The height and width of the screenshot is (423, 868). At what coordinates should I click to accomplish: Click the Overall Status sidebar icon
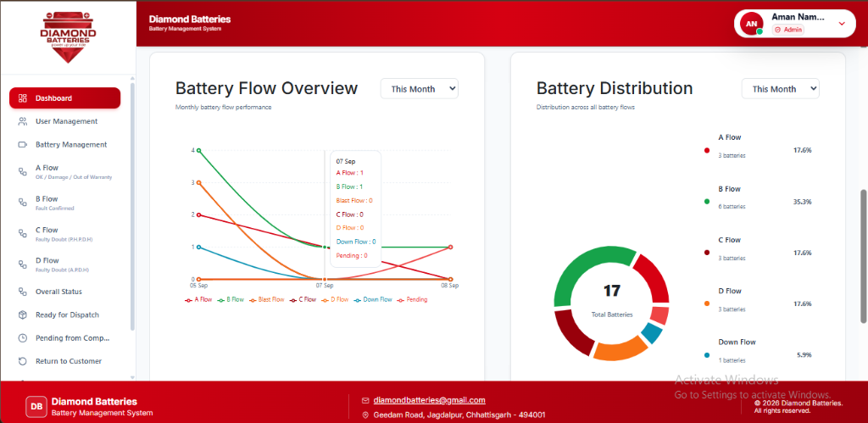click(23, 292)
